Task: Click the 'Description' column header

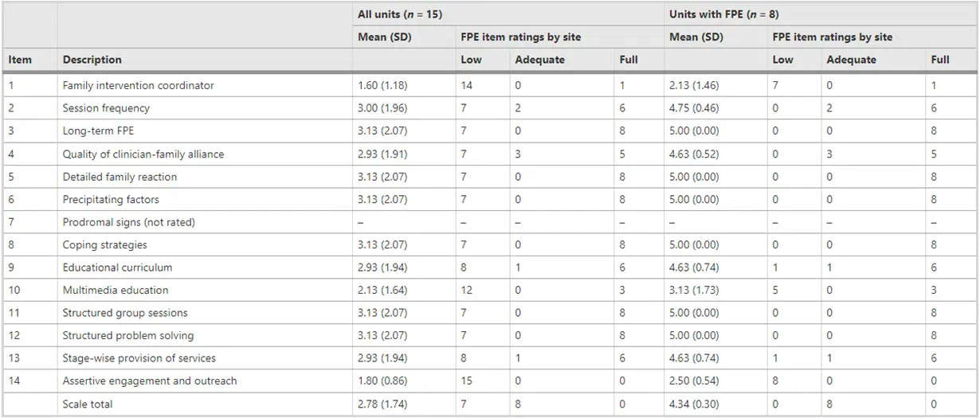Action: point(92,60)
